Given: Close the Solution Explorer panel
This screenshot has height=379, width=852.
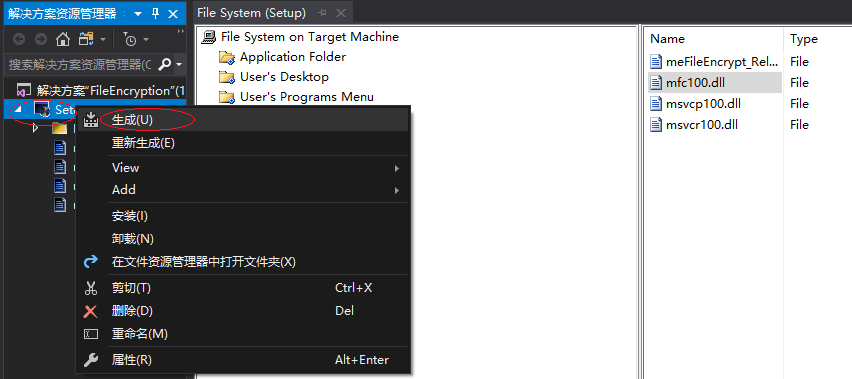Looking at the screenshot, I should pos(173,14).
